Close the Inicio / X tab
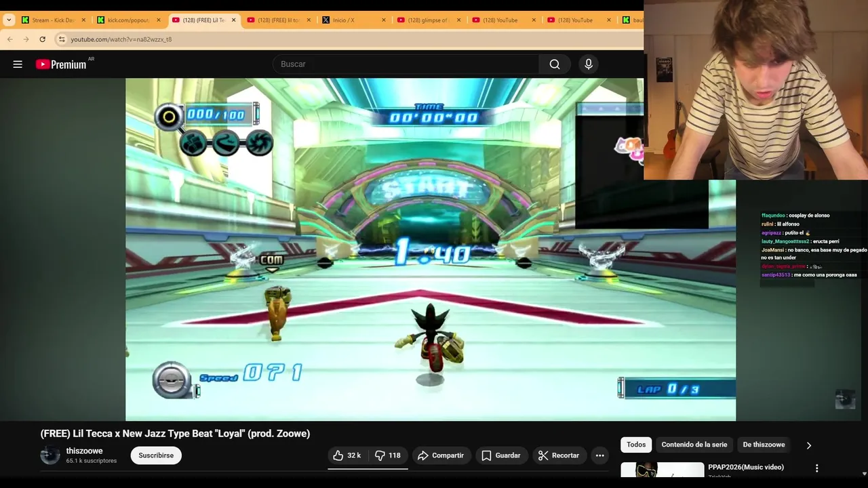868x488 pixels. coord(383,20)
